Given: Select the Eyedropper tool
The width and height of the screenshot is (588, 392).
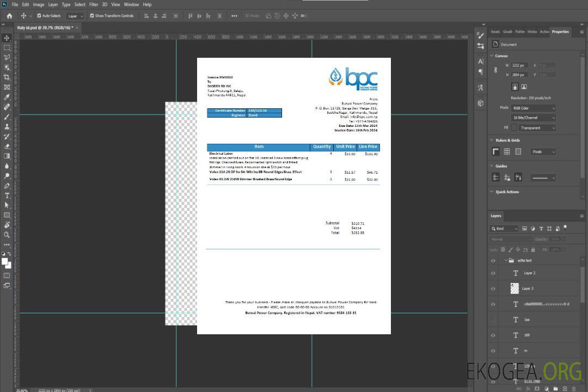Looking at the screenshot, I should [x=7, y=97].
